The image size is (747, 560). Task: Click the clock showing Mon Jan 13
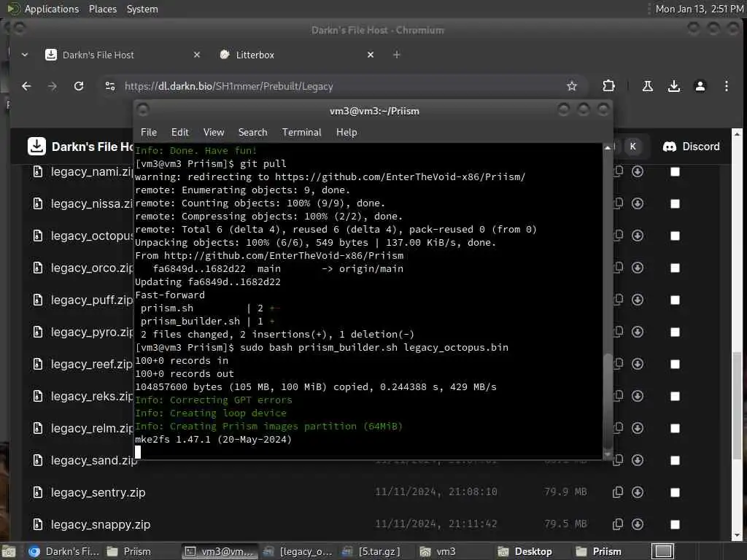click(x=700, y=9)
